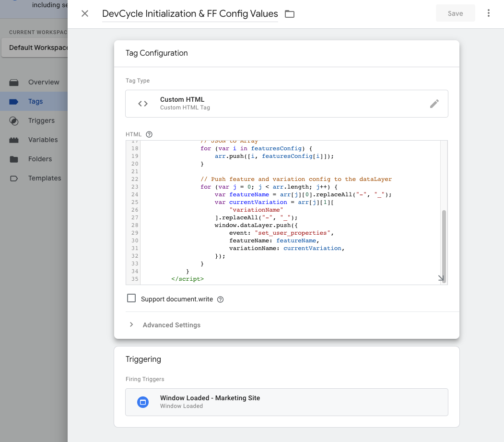Viewport: 504px width, 442px height.
Task: Click the pencil icon to edit tag type
Action: point(434,104)
